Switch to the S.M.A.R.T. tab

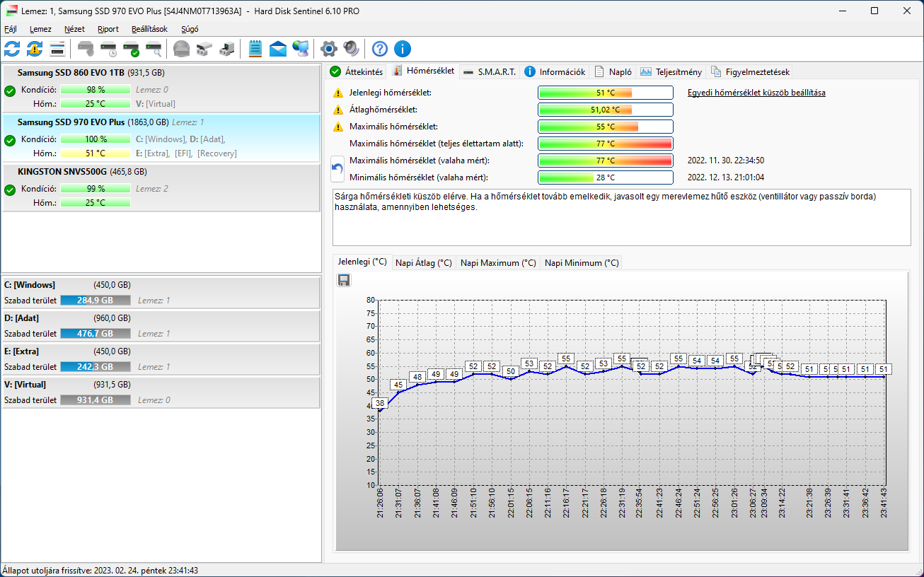490,71
